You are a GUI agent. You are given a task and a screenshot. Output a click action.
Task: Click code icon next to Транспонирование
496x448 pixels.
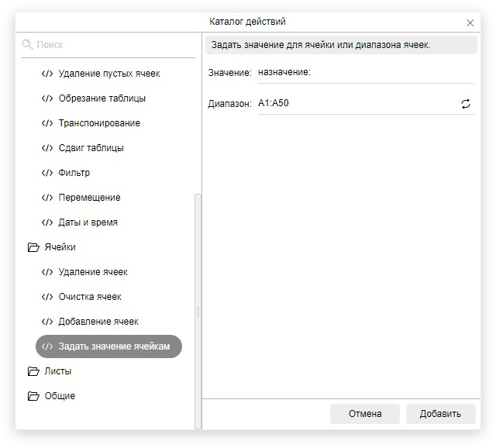pyautogui.click(x=46, y=123)
